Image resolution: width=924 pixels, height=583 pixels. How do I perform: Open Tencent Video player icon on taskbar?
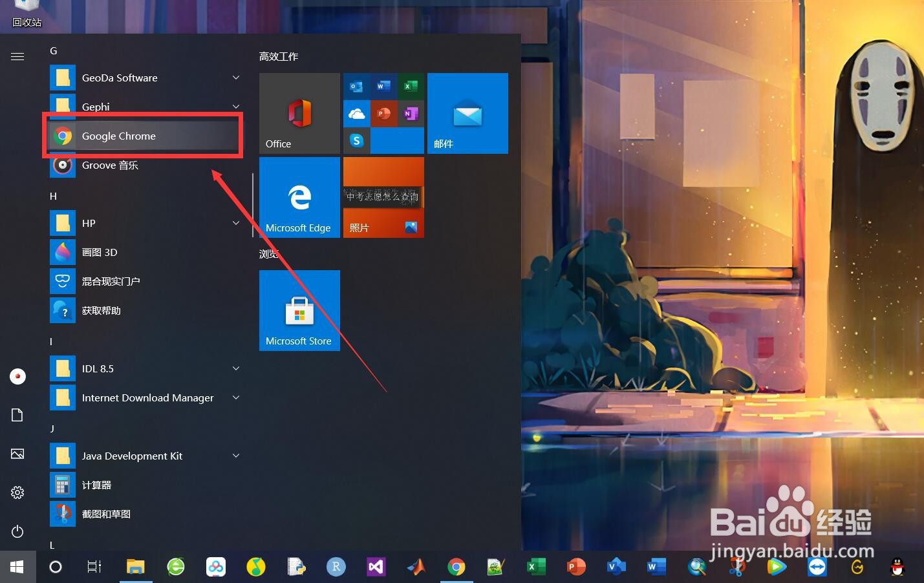coord(777,567)
